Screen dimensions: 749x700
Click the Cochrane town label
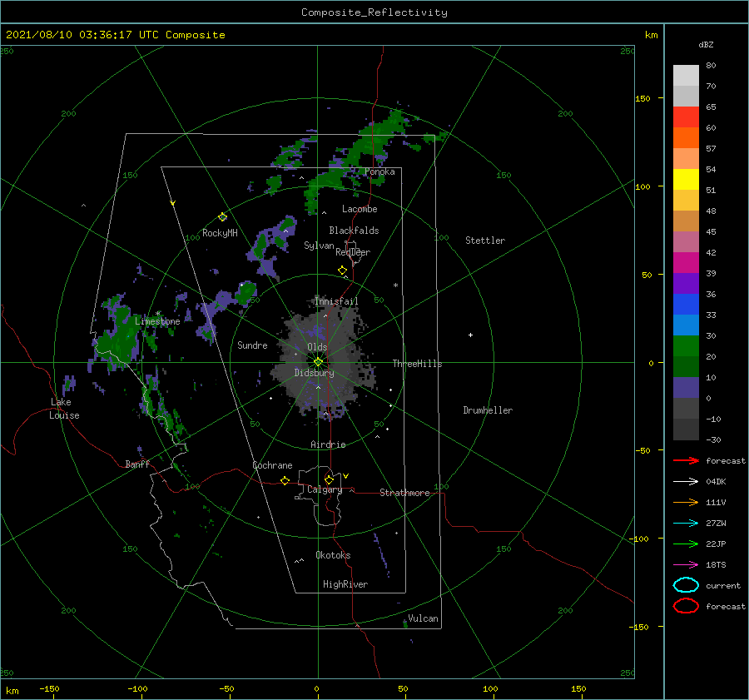[272, 465]
